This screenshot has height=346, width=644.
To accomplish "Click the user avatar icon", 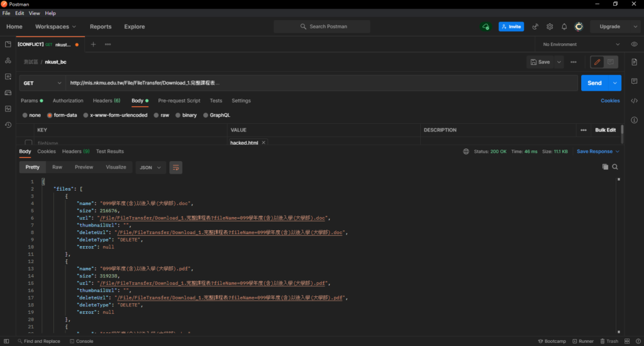I will (579, 26).
